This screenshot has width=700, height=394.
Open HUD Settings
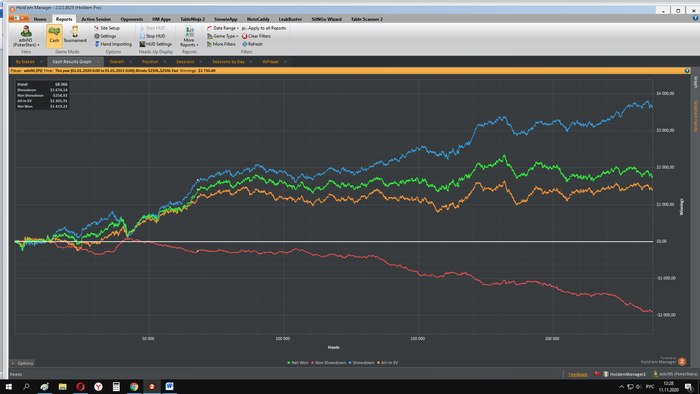coord(155,44)
